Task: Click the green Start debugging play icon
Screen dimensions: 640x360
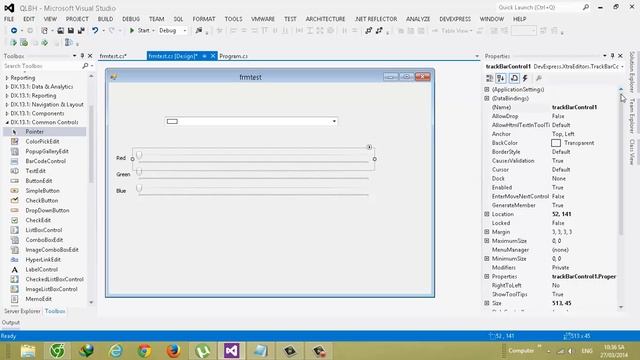Action: 132,31
